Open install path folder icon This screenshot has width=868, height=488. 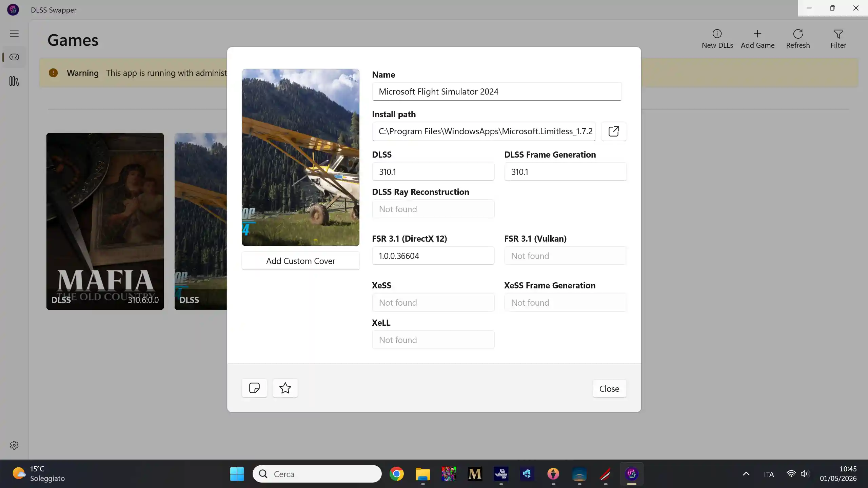click(613, 131)
